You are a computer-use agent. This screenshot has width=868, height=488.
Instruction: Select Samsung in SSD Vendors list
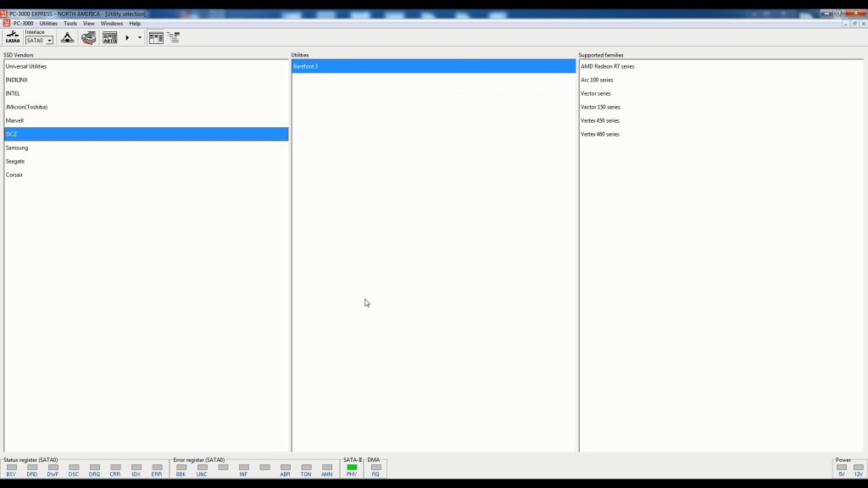click(17, 147)
